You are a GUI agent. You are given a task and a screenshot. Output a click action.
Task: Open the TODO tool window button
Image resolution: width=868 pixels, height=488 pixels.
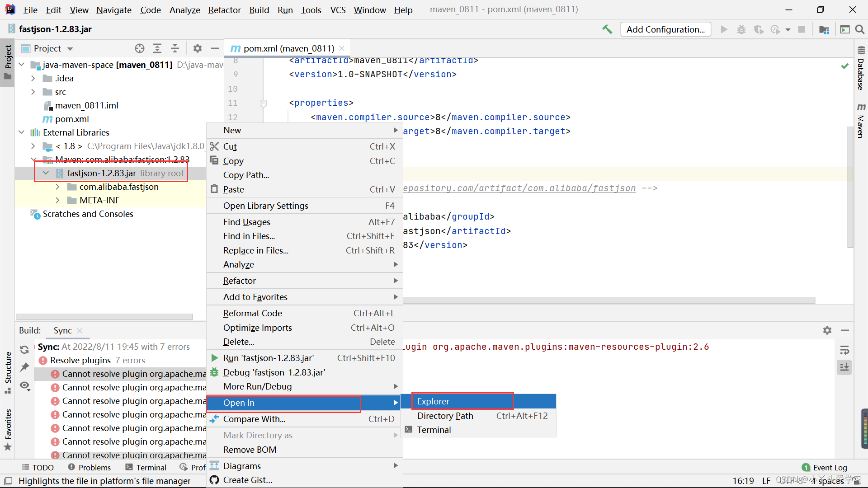tap(38, 468)
